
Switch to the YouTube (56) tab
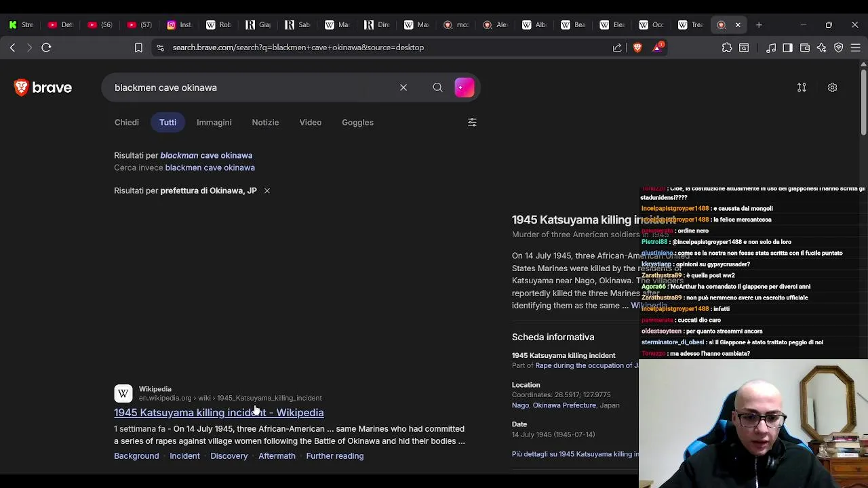[x=100, y=25]
